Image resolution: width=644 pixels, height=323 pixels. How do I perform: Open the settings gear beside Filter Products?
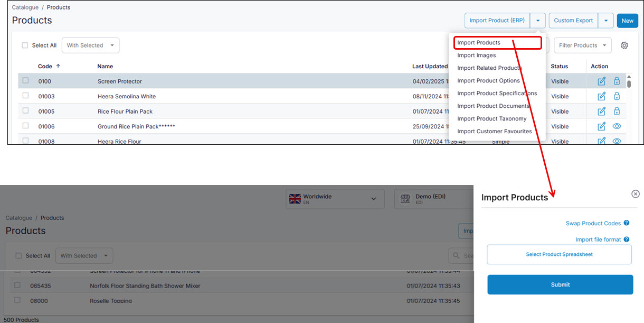click(x=624, y=45)
